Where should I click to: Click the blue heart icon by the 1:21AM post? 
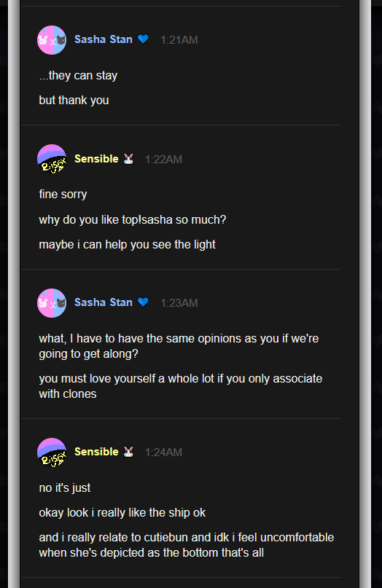pyautogui.click(x=144, y=39)
